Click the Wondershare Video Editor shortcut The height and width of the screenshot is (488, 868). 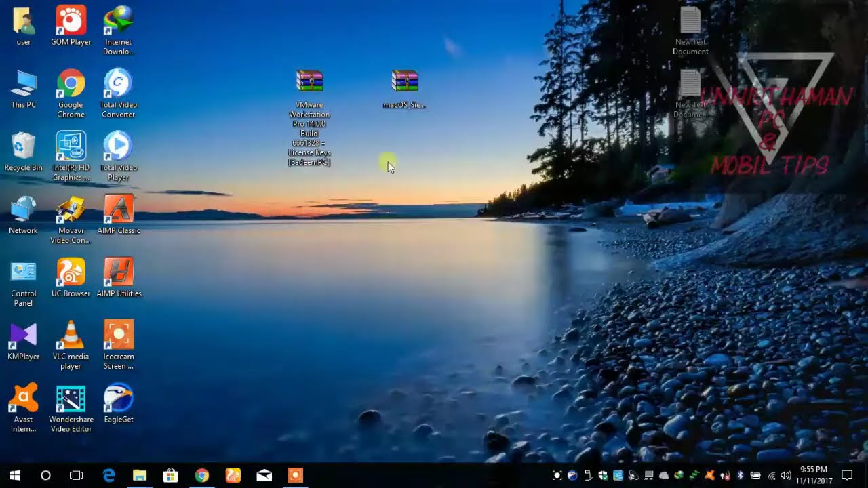coord(71,399)
